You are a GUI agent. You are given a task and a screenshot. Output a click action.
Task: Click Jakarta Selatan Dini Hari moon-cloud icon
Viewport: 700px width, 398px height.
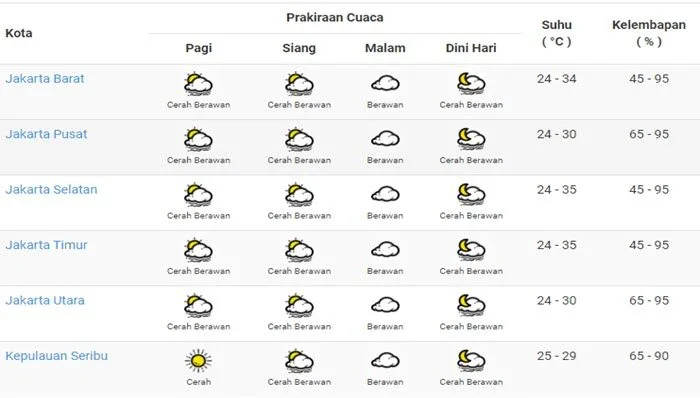click(471, 195)
